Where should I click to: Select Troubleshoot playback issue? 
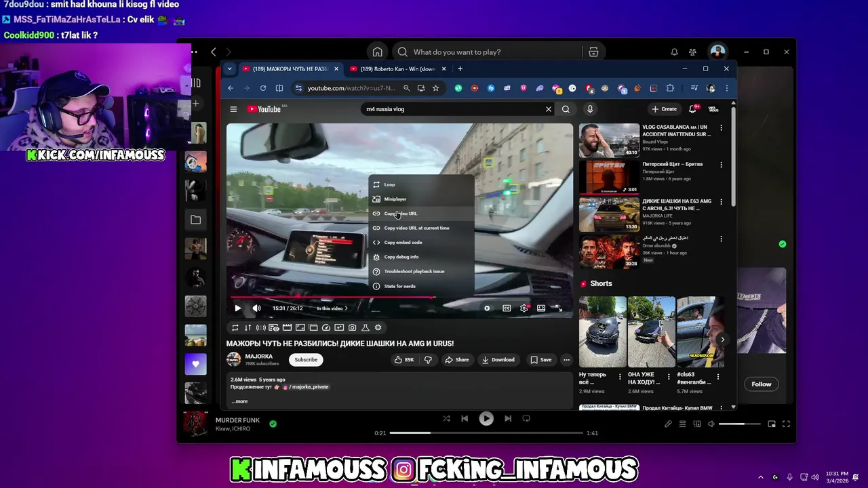point(420,271)
